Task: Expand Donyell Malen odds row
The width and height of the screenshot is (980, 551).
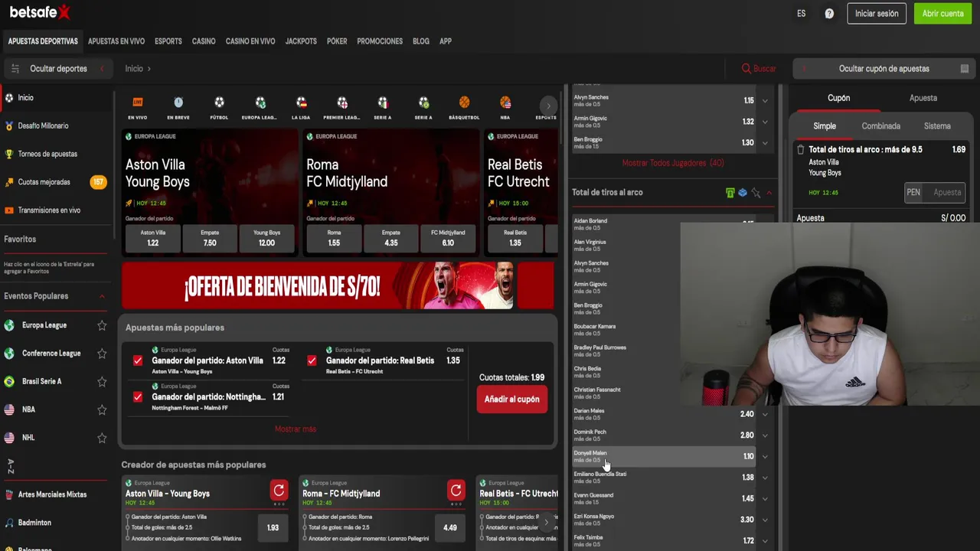Action: pyautogui.click(x=765, y=457)
